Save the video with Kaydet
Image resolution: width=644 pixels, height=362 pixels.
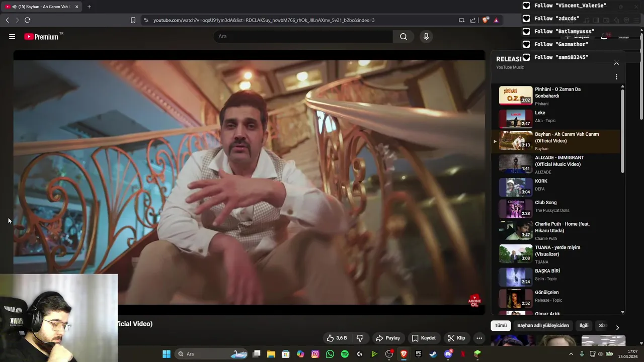tap(424, 338)
